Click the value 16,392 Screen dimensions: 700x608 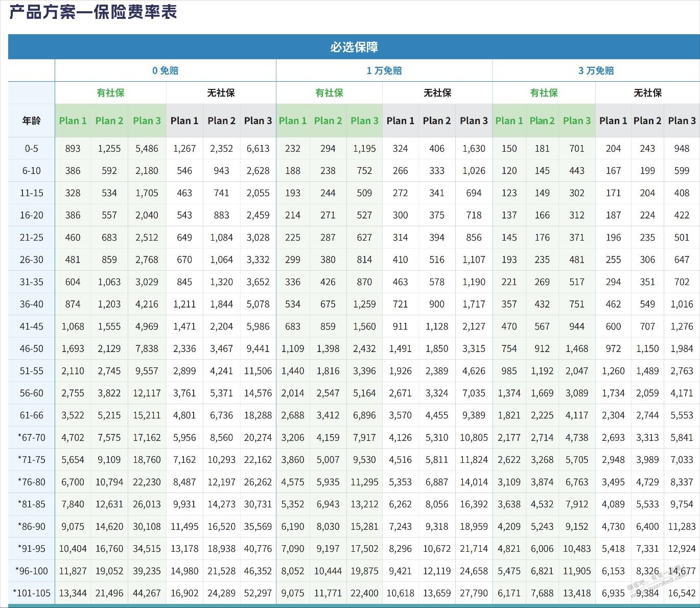[474, 504]
